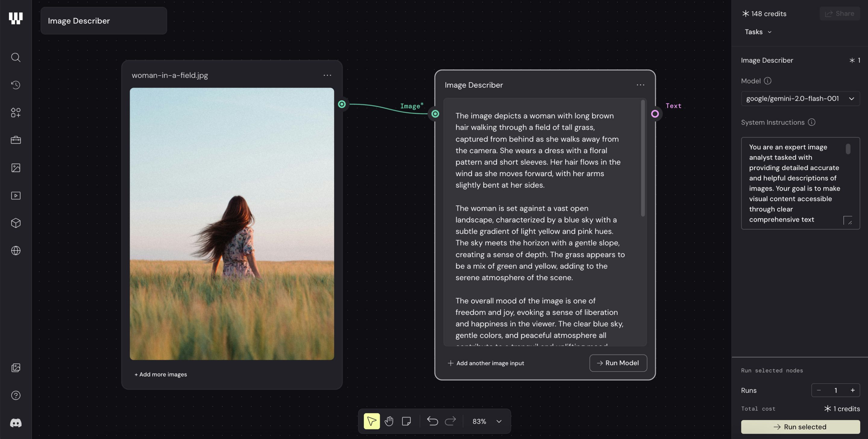Decrease the Runs count with minus
The width and height of the screenshot is (868, 439).
click(819, 390)
